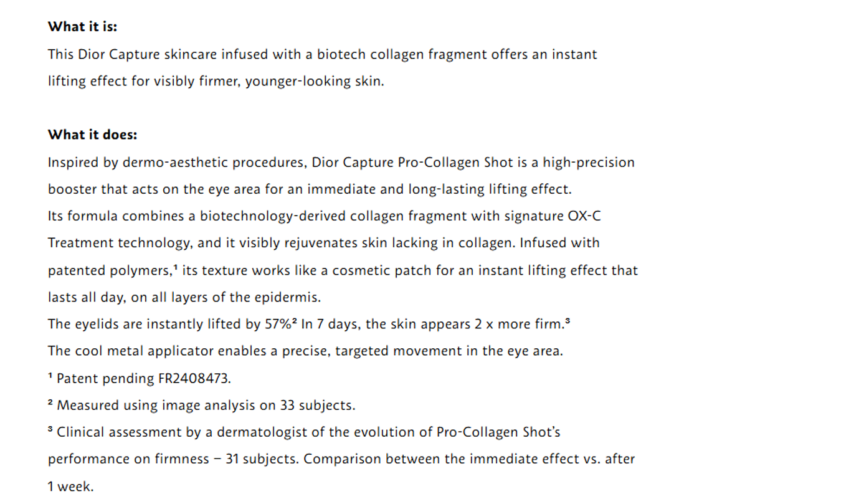The width and height of the screenshot is (841, 504).
Task: Click the text "31 subjects"
Action: [261, 459]
